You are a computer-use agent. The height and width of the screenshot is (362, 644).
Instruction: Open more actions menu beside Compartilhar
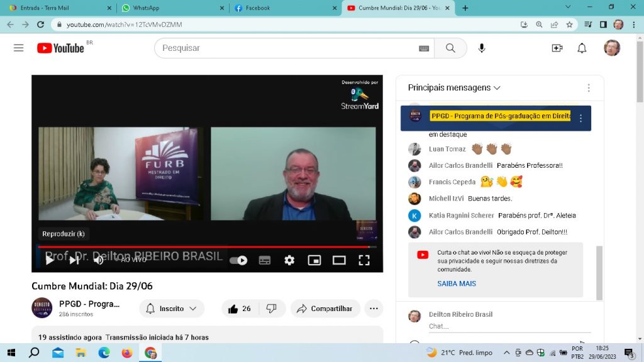click(x=374, y=309)
